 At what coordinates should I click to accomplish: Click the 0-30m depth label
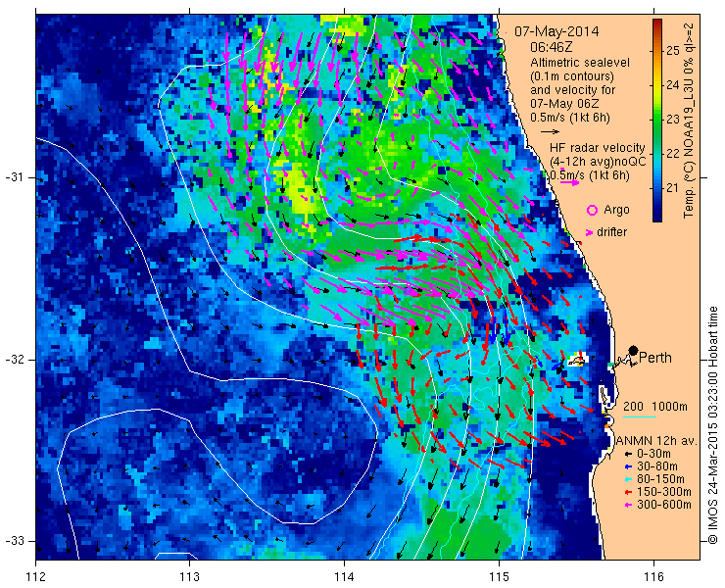tap(653, 454)
